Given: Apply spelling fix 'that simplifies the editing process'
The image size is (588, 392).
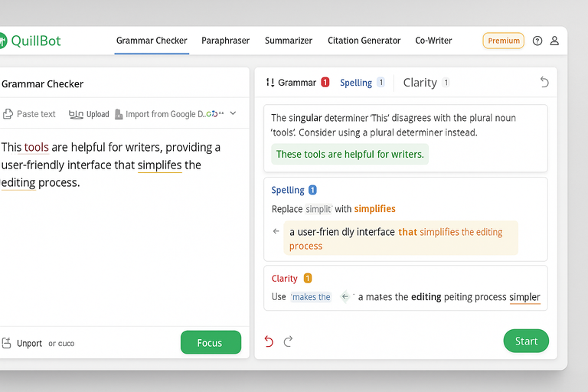Looking at the screenshot, I should pos(401,238).
